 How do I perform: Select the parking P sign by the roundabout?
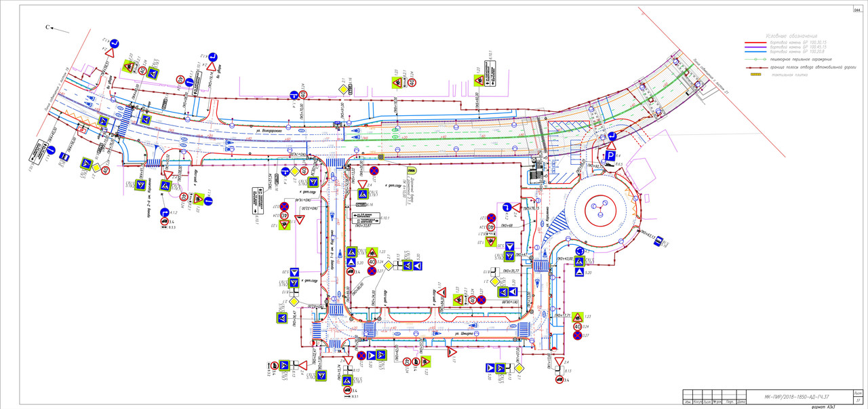point(610,157)
